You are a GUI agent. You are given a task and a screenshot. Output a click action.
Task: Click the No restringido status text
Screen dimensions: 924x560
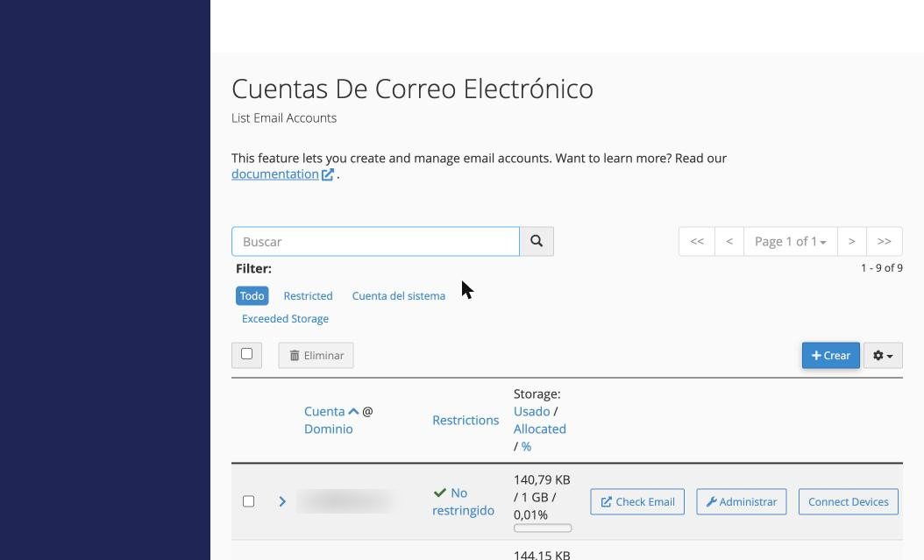[x=463, y=501]
